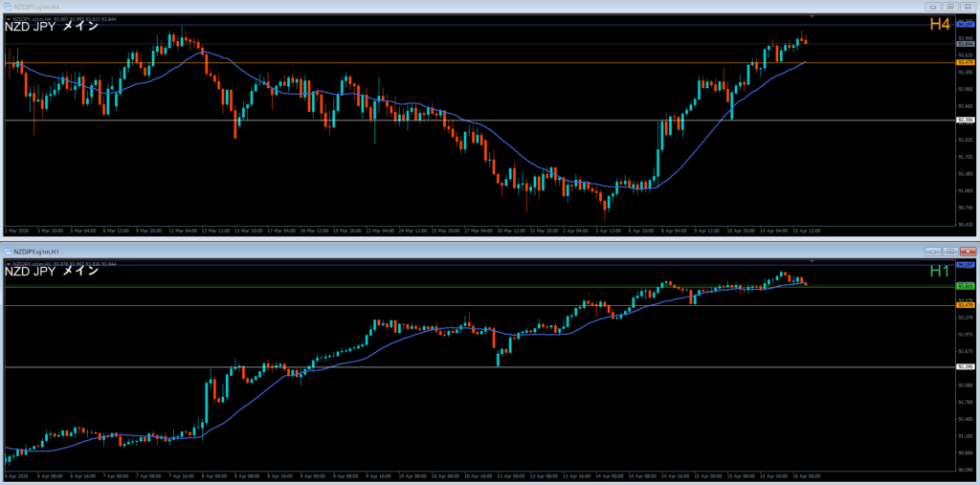
Task: Select the white 92.395 price label on H1
Action: tap(965, 366)
